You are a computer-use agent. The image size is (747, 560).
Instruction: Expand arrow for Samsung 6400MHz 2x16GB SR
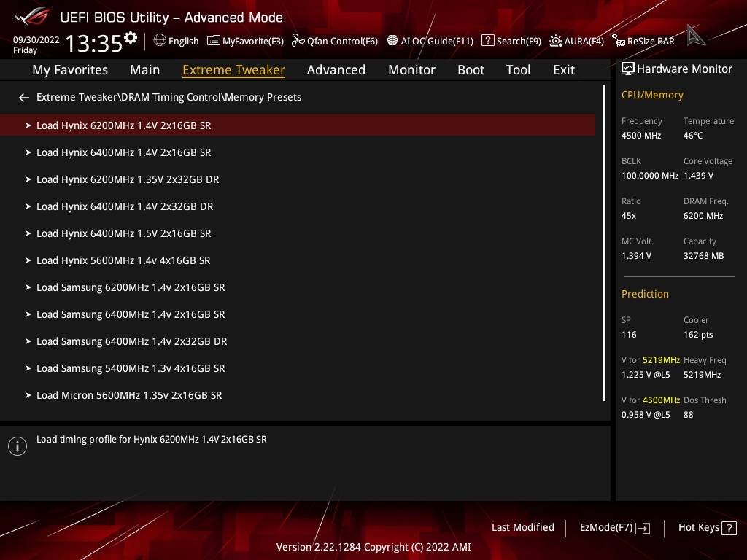tap(28, 314)
